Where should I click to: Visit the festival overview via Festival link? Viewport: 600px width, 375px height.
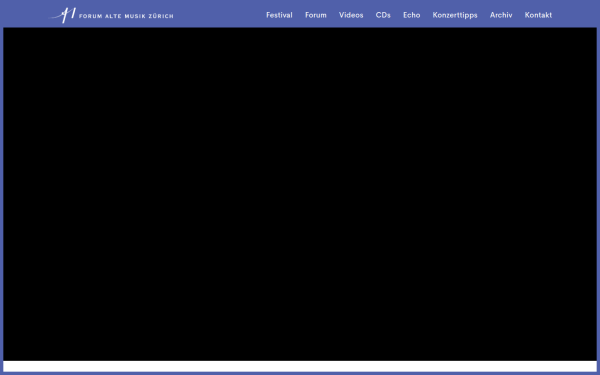[x=279, y=15]
